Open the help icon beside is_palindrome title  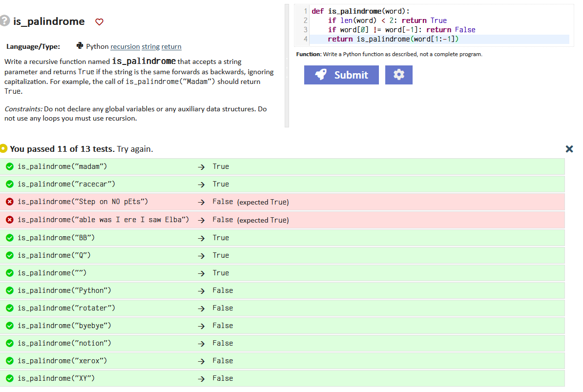point(5,21)
